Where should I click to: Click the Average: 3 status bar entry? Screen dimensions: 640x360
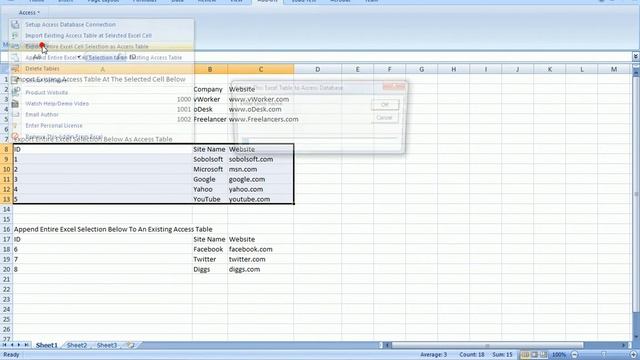(x=433, y=355)
